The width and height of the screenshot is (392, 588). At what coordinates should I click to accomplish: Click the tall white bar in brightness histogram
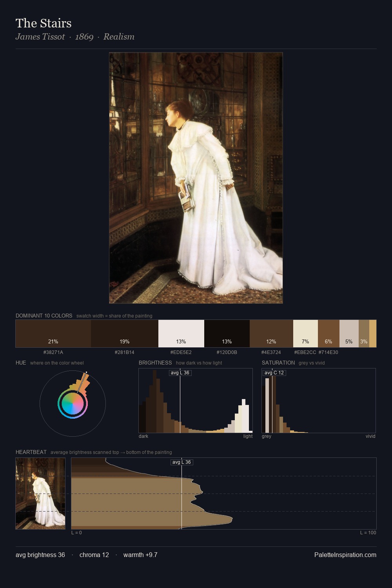(244, 416)
